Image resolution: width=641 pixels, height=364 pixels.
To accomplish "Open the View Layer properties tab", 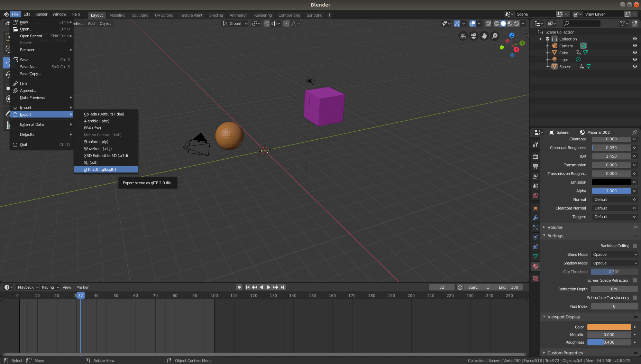I will [535, 176].
